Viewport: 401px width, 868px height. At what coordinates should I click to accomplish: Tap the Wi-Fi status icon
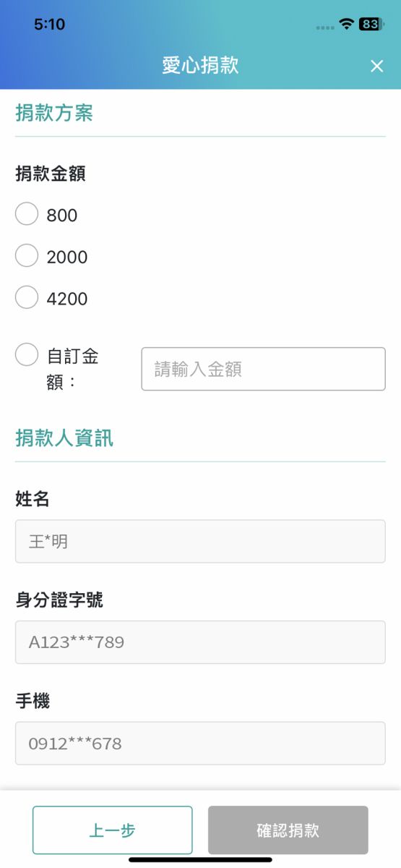point(347,25)
